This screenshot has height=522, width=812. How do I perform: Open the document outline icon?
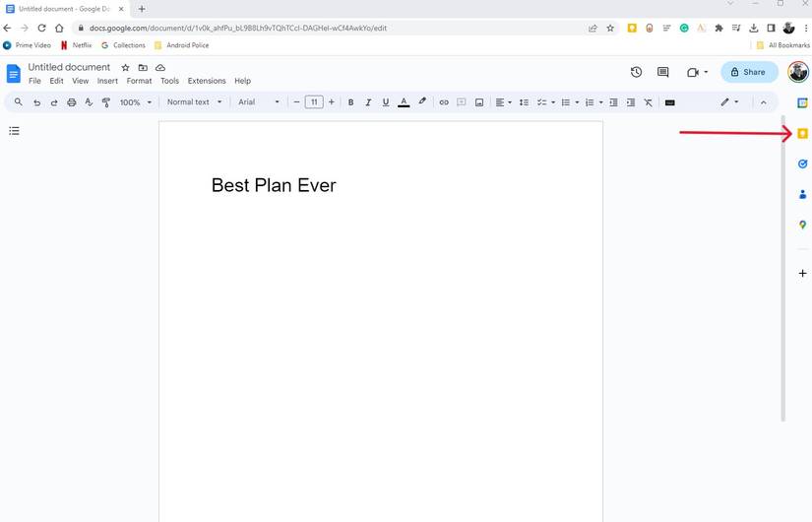click(14, 131)
